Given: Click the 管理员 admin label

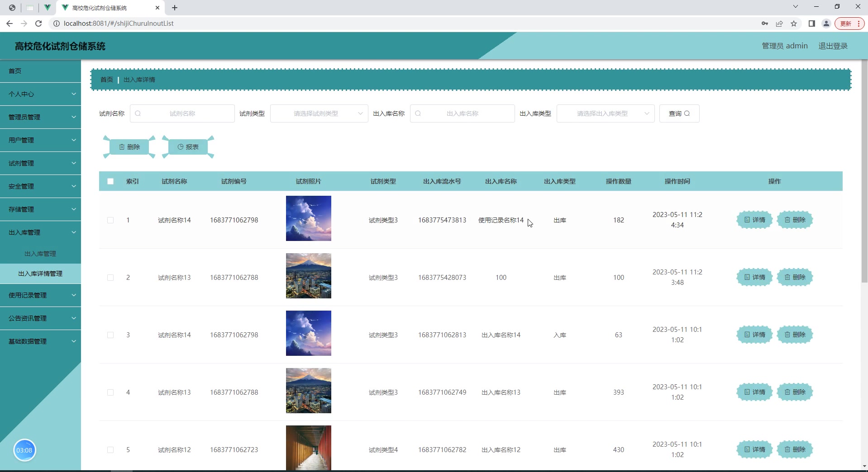Looking at the screenshot, I should [x=785, y=46].
